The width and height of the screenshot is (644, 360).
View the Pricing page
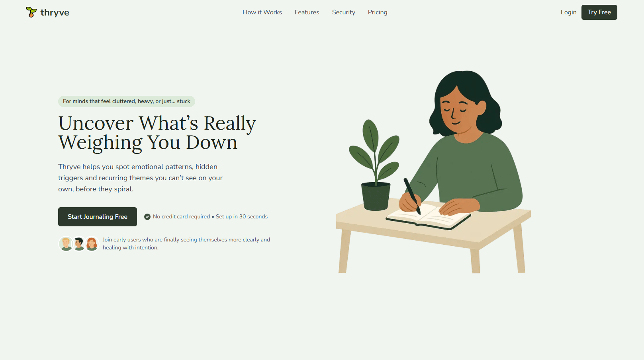click(x=378, y=12)
